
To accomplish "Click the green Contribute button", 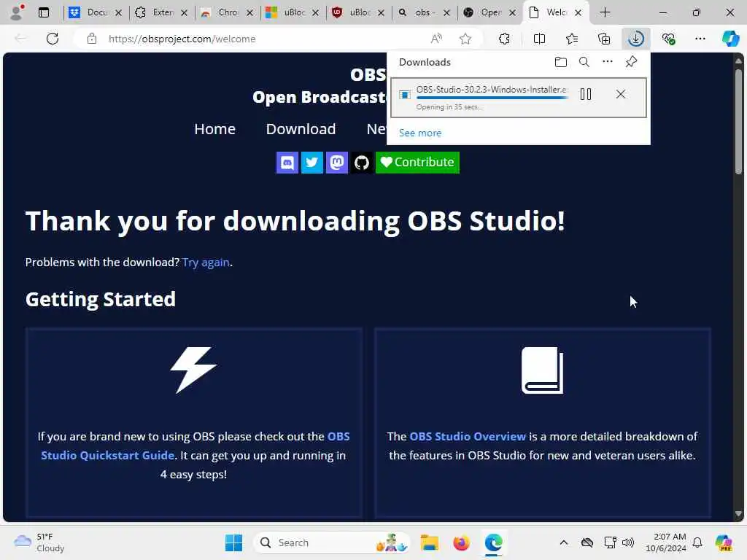I will [x=417, y=163].
